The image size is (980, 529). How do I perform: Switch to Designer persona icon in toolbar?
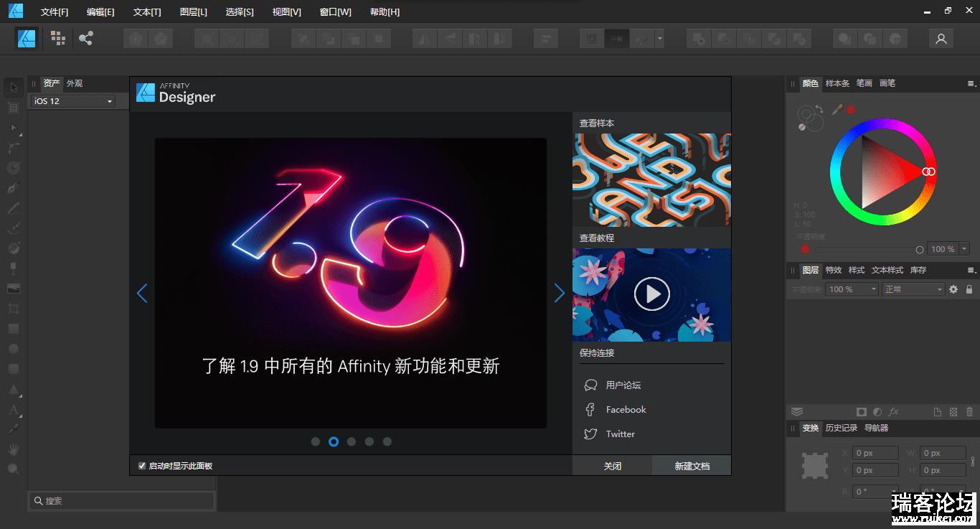pos(27,38)
